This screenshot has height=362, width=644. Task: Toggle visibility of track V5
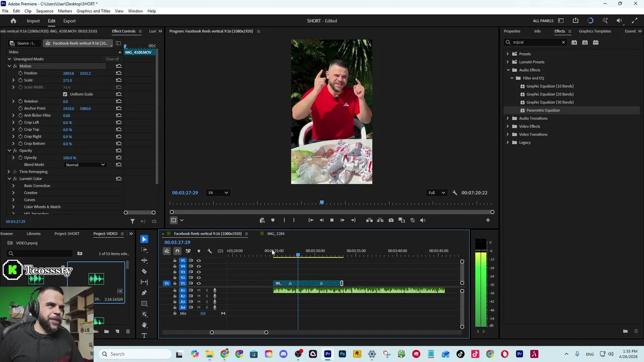point(199,260)
